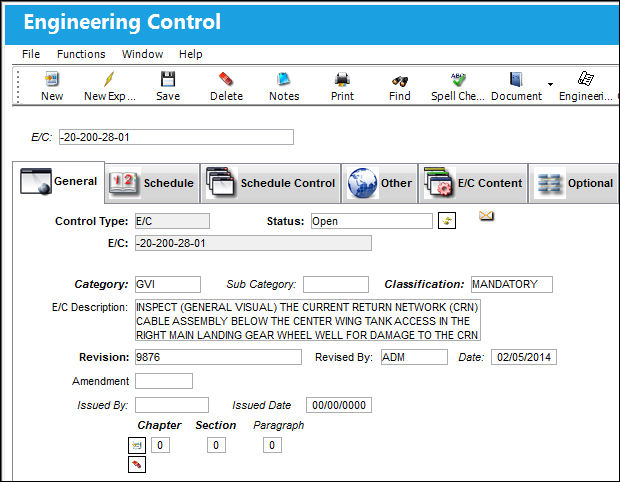This screenshot has width=620, height=482.
Task: Open the Functions menu
Action: click(x=81, y=54)
